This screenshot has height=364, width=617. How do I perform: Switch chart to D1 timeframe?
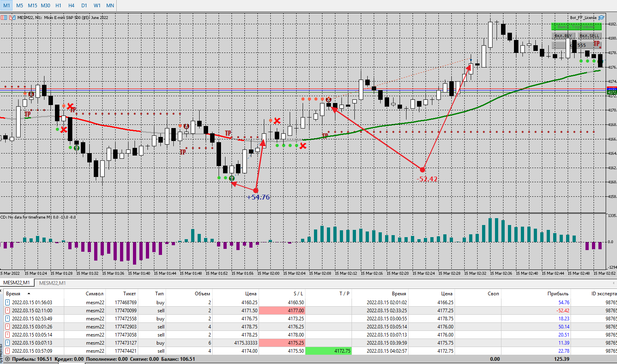84,5
